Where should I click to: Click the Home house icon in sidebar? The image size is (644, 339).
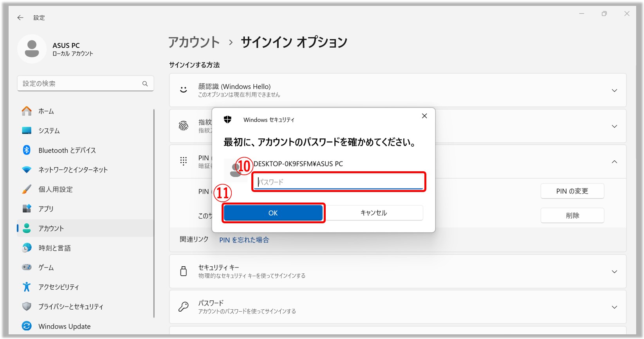pyautogui.click(x=27, y=111)
